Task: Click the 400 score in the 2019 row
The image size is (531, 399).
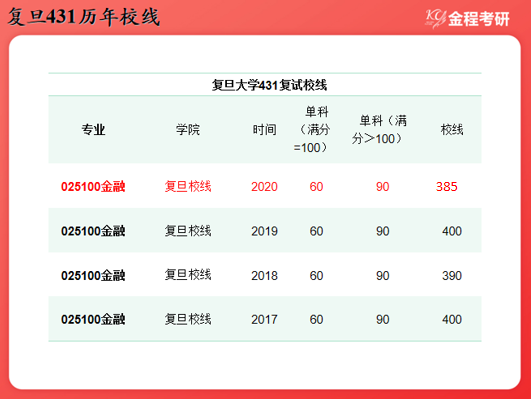Action: (452, 231)
